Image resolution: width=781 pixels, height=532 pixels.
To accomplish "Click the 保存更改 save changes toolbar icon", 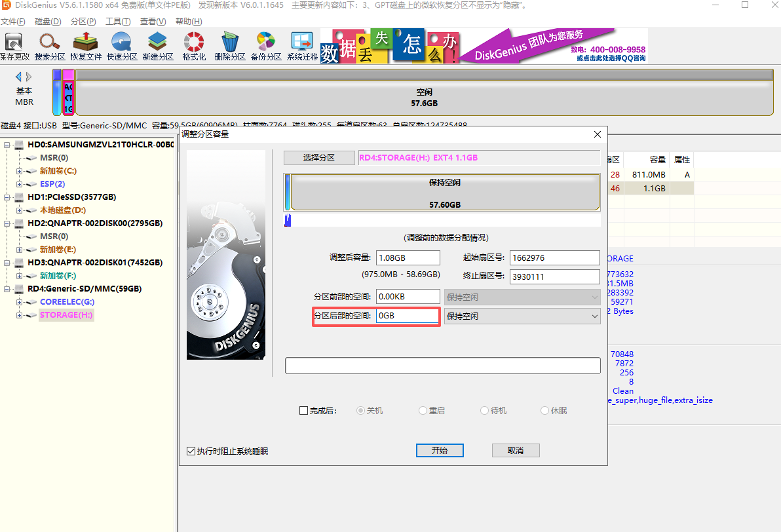I will point(14,46).
